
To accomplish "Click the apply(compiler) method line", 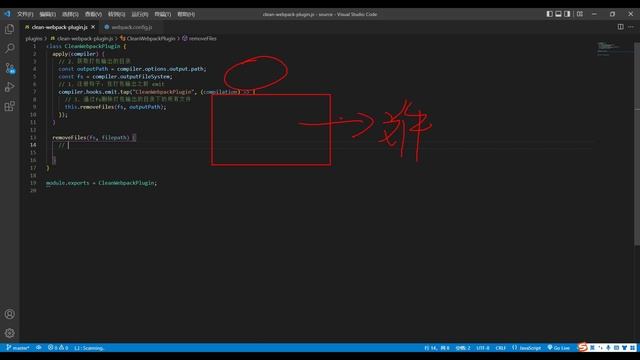I will [x=78, y=54].
